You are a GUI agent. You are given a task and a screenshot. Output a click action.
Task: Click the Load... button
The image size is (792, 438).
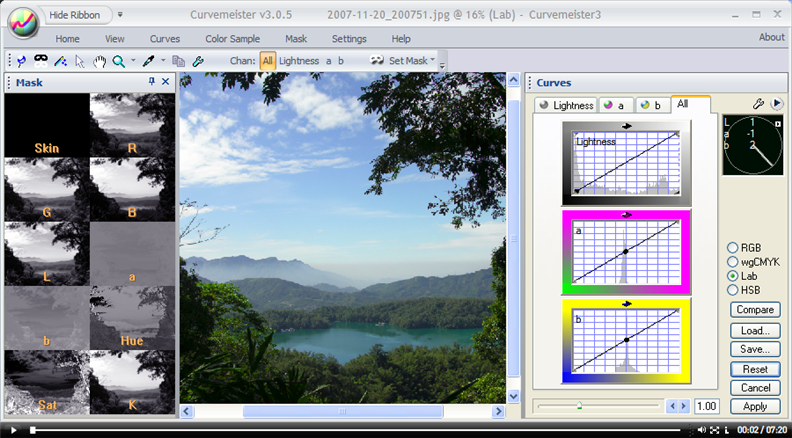755,330
